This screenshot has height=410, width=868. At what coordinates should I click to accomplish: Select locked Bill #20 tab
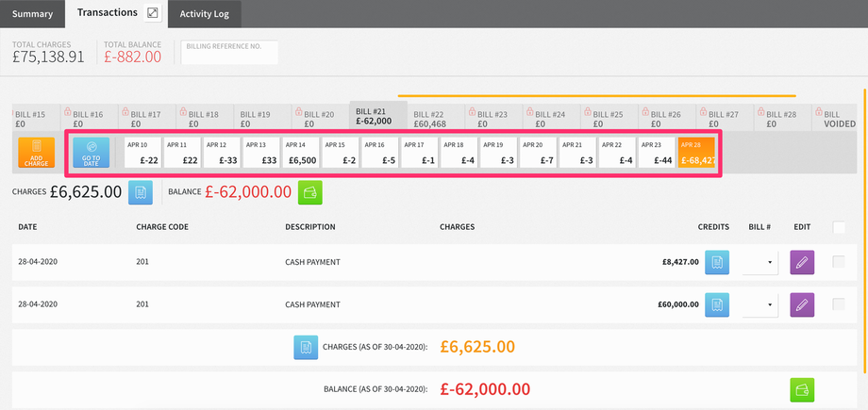(x=320, y=119)
